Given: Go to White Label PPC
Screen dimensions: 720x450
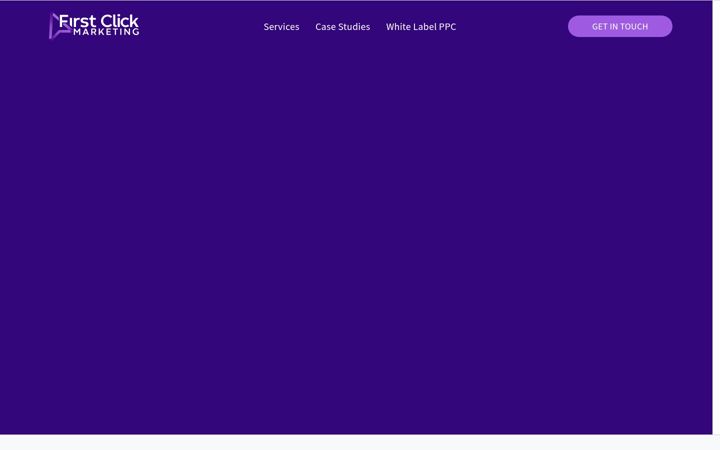Looking at the screenshot, I should 421,27.
